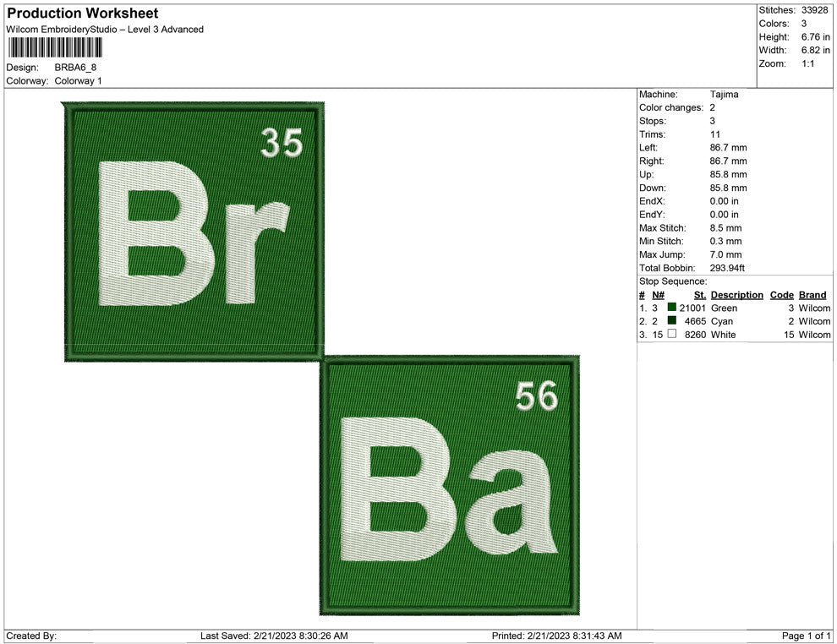The height and width of the screenshot is (644, 837).
Task: Click the 'Color changes:' label
Action: pos(671,107)
